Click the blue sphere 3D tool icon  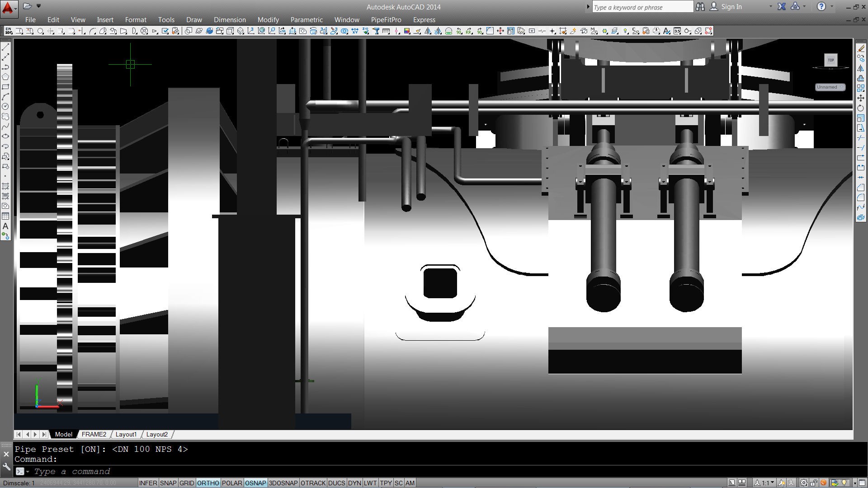coord(209,31)
